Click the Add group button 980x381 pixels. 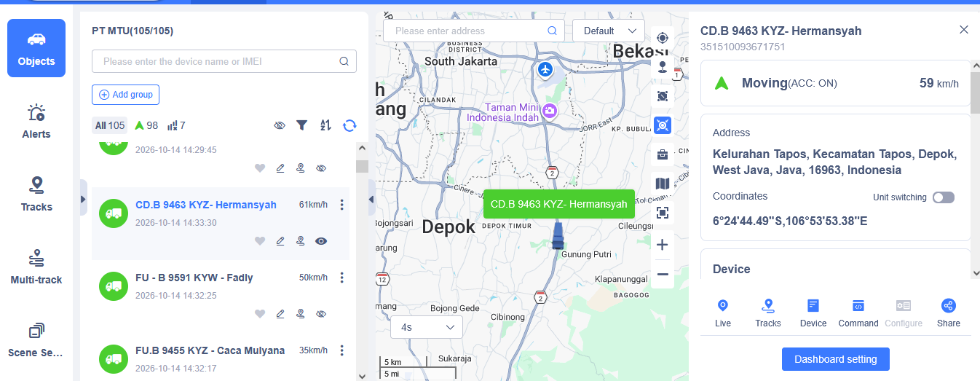[x=125, y=95]
